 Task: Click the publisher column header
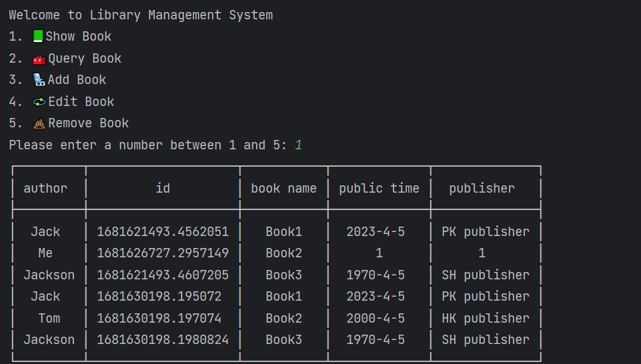pos(482,188)
